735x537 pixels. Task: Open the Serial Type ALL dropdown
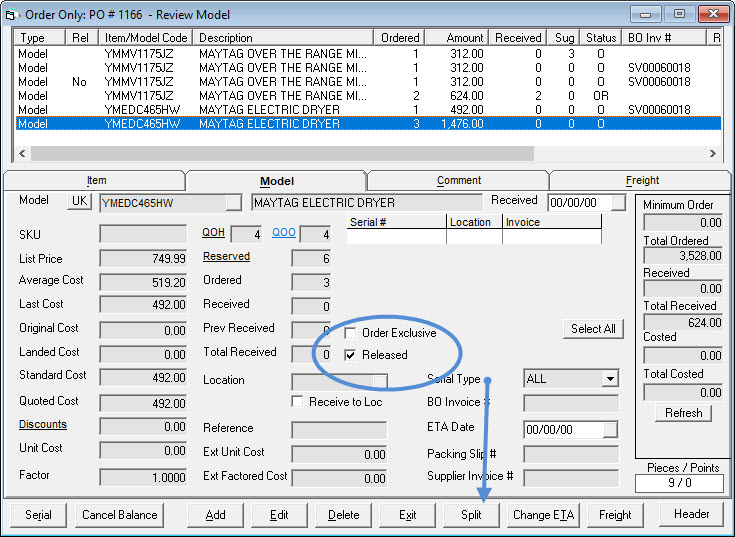610,379
